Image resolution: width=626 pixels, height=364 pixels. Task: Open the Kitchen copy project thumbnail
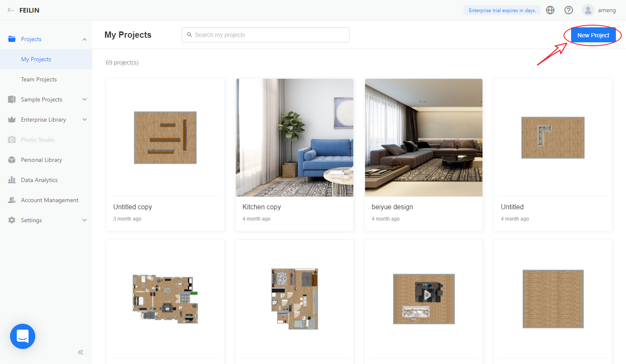[295, 138]
